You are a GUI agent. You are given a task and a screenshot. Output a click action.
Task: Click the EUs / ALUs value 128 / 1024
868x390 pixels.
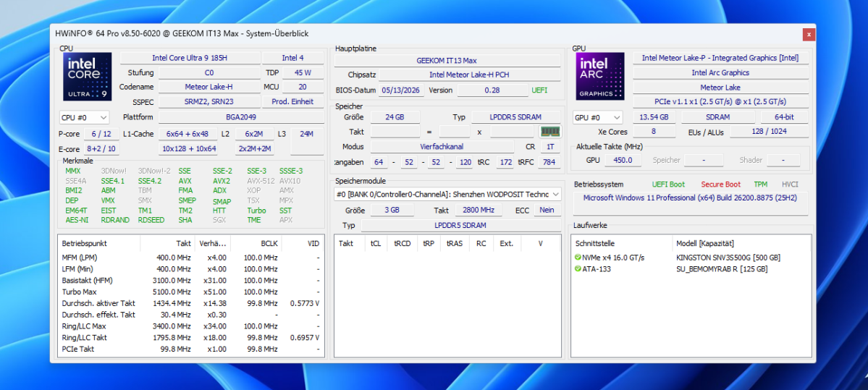point(769,131)
